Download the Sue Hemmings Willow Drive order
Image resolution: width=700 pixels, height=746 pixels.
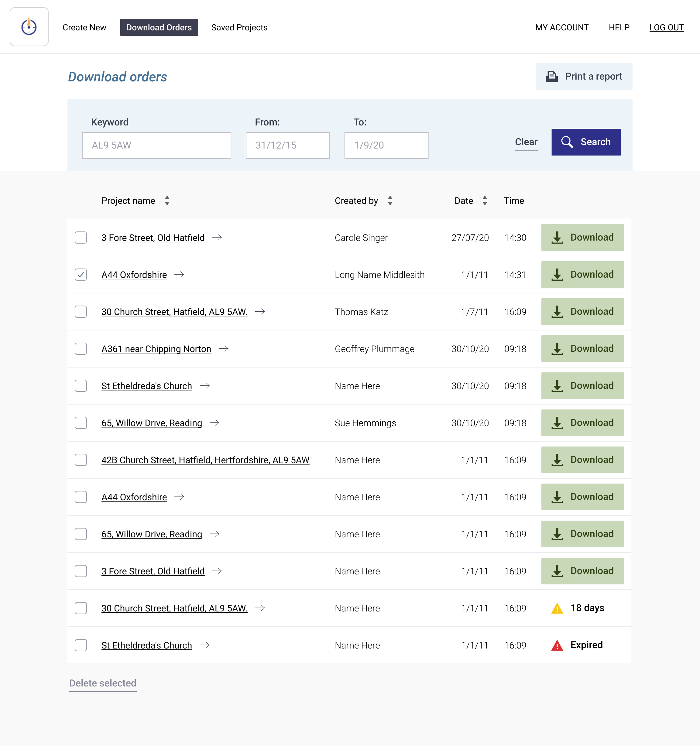pyautogui.click(x=582, y=423)
